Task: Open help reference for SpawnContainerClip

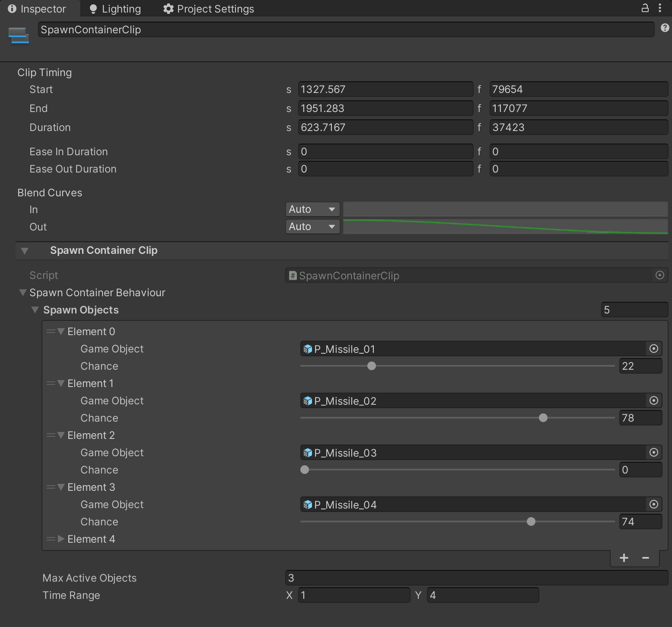Action: click(665, 28)
